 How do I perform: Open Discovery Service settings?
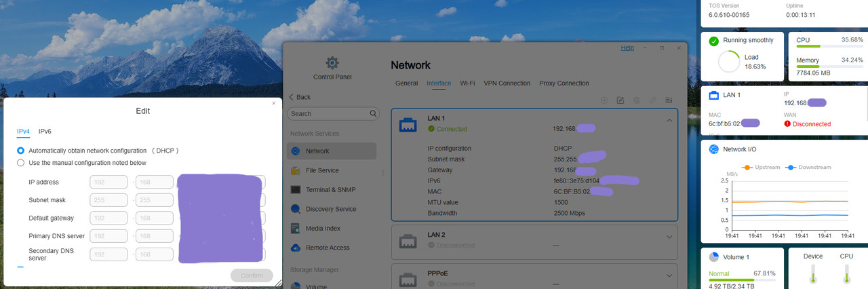pos(332,209)
